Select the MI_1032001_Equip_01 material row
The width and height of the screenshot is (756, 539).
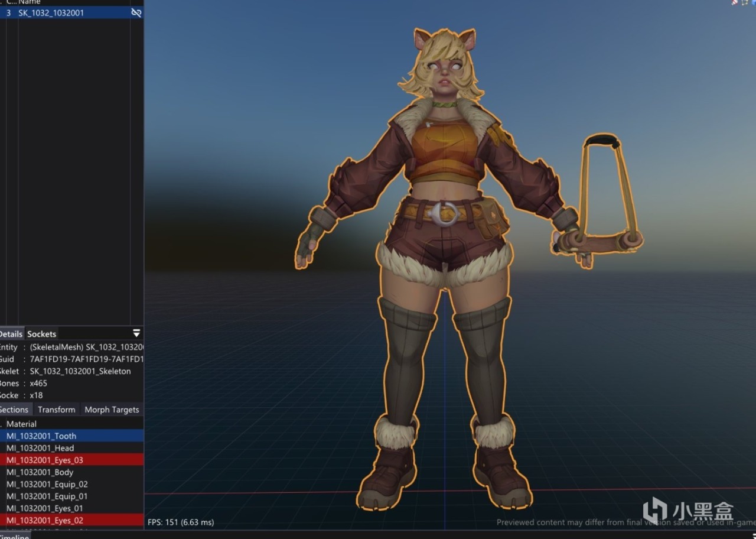[72, 496]
